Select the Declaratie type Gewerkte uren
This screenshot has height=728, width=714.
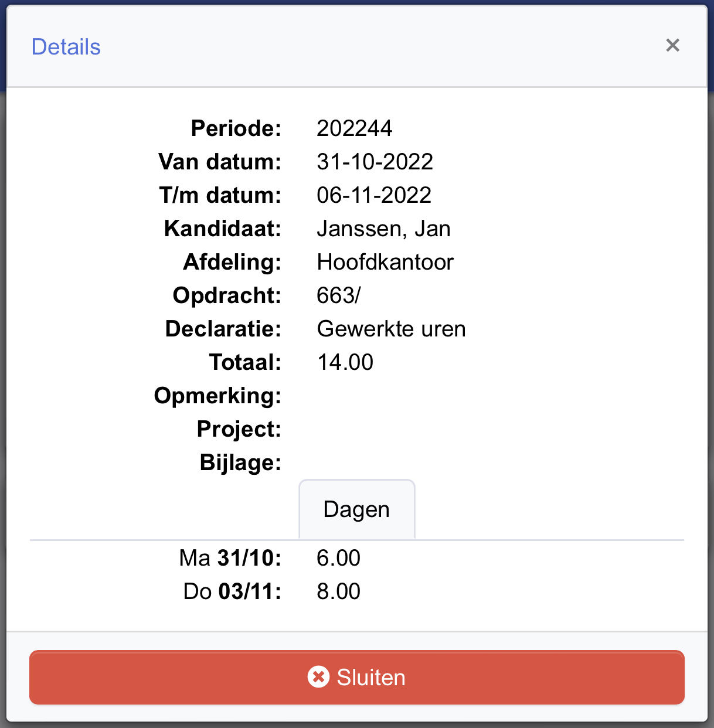tap(391, 329)
